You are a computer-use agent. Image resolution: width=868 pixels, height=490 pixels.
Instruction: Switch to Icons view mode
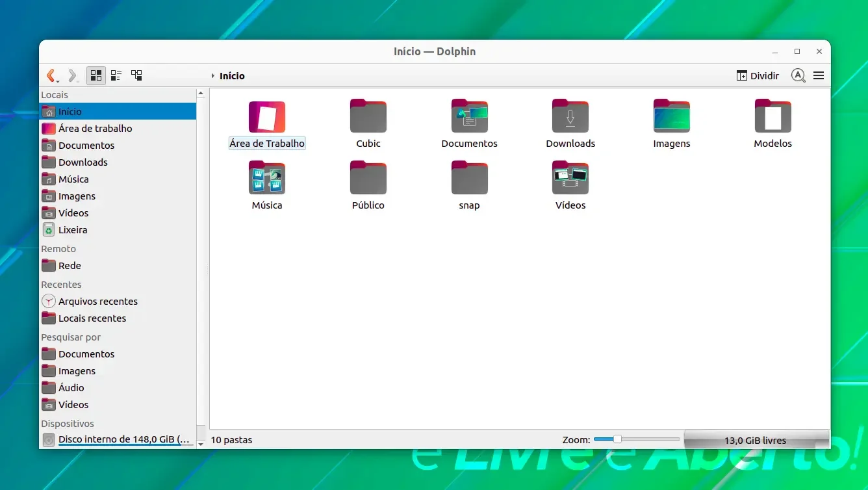[96, 75]
